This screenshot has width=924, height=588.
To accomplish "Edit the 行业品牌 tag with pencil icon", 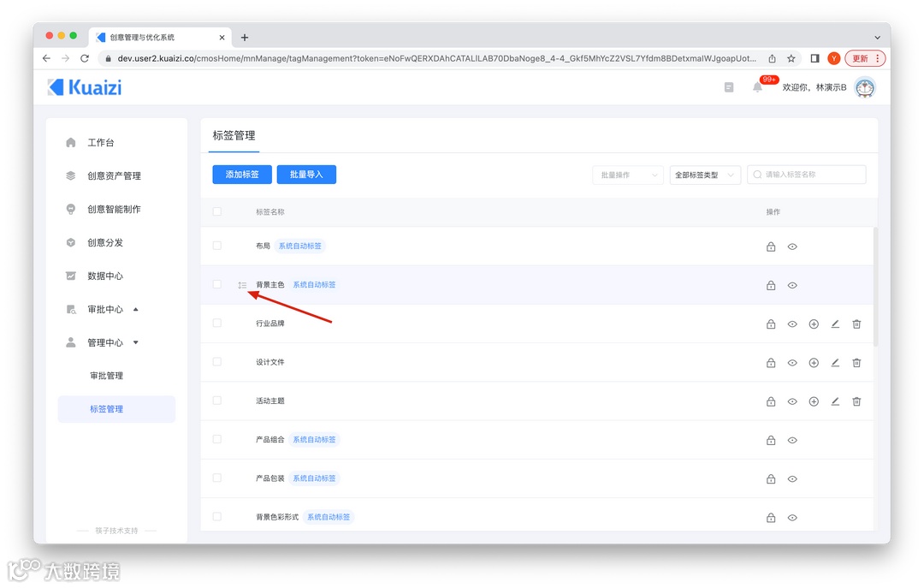I will [835, 324].
